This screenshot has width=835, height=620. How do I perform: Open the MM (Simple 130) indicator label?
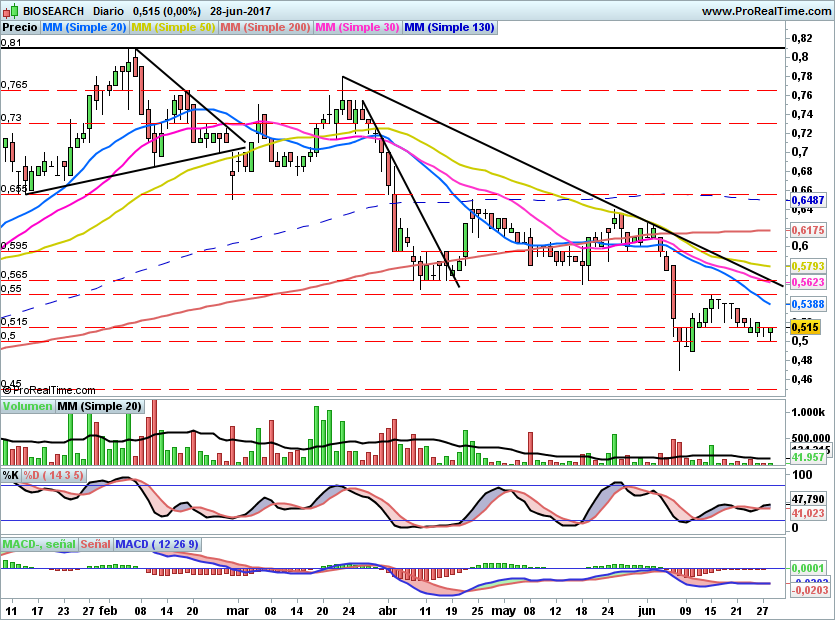449,28
